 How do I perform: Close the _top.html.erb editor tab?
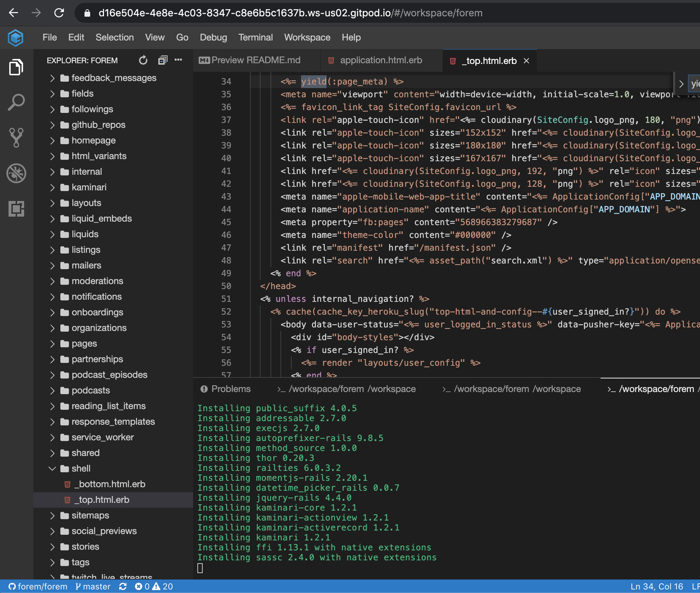[x=526, y=61]
